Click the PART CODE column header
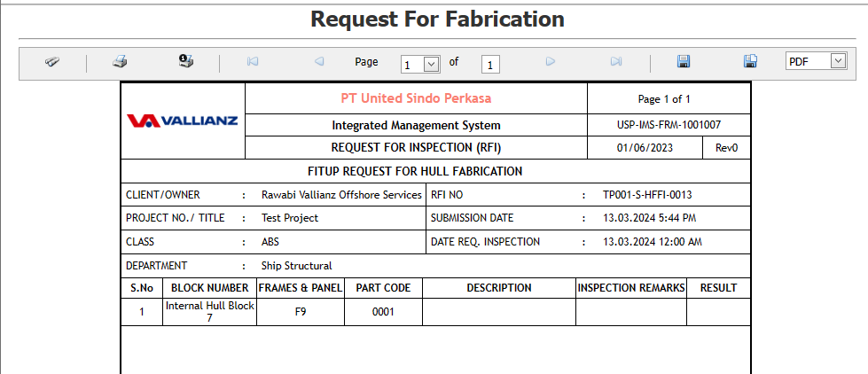868x374 pixels. pyautogui.click(x=383, y=288)
